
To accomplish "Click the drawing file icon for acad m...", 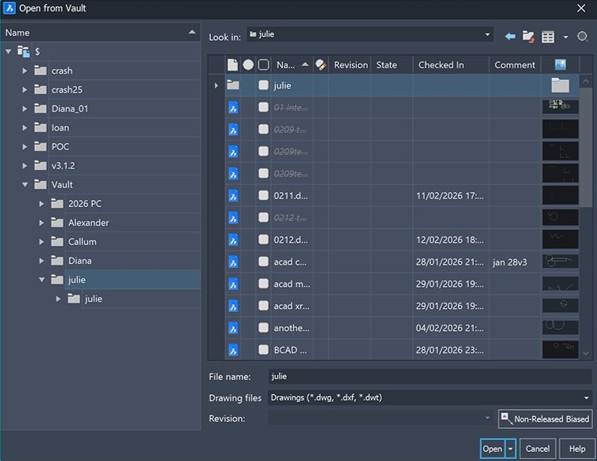I will (233, 284).
